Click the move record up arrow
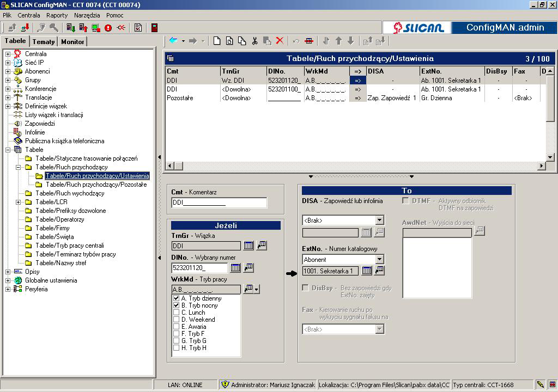The width and height of the screenshot is (558, 392). 339,41
